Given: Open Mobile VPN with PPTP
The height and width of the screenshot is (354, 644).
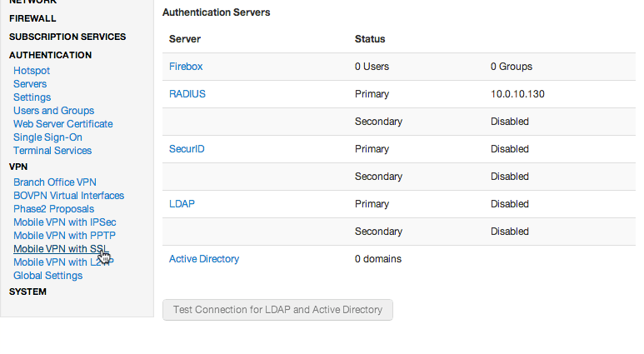Looking at the screenshot, I should click(64, 236).
